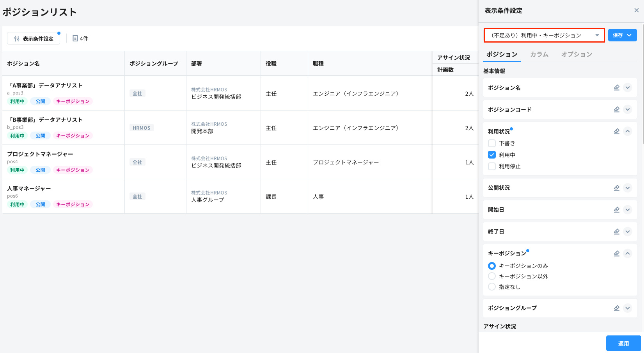Uncheck the 利用中 checkbox
Screen dimensions: 644x353
coord(492,155)
